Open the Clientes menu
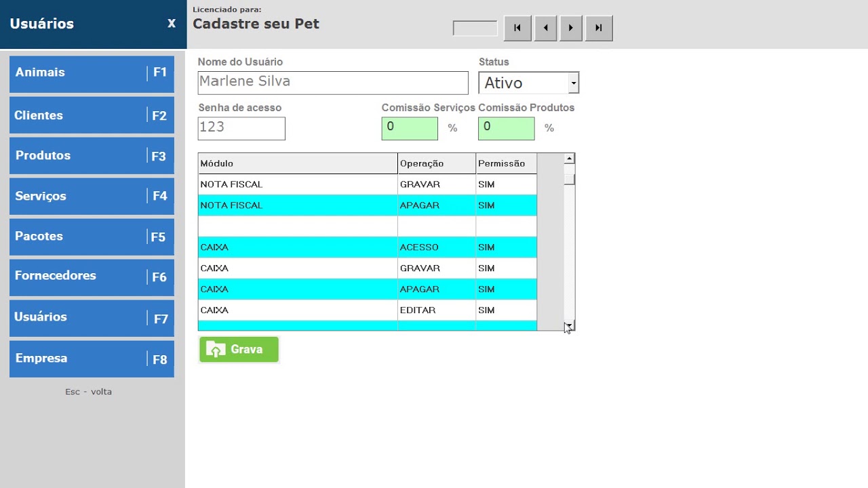 [x=92, y=115]
